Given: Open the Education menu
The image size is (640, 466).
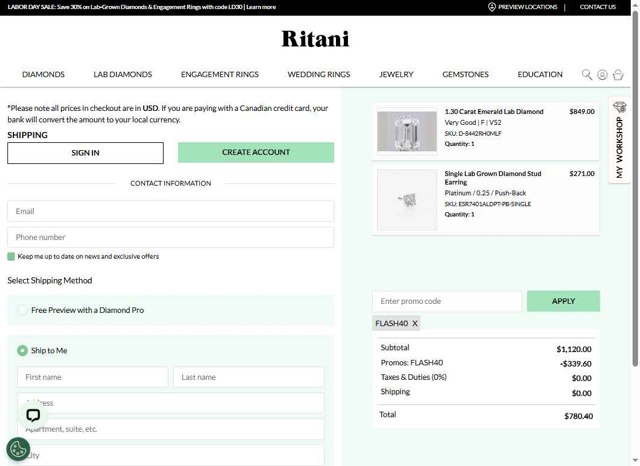Looking at the screenshot, I should [540, 74].
